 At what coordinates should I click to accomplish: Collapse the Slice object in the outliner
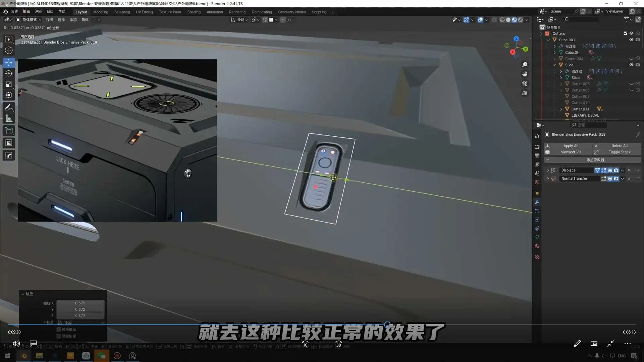tap(554, 65)
